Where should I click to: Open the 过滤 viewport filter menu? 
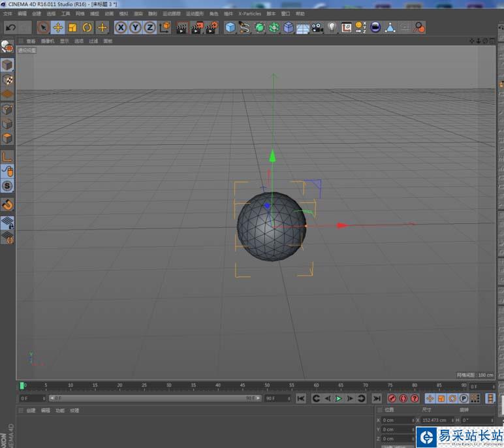[93, 41]
